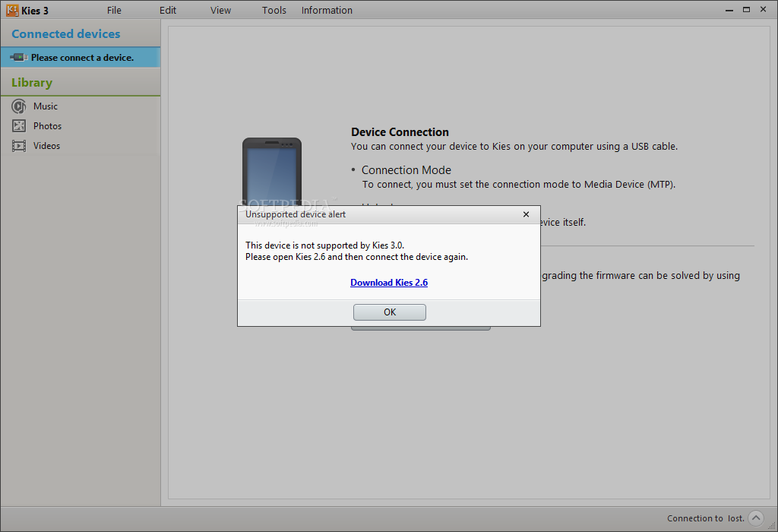Click the Connection Mode bullet text
778x532 pixels.
click(x=406, y=170)
